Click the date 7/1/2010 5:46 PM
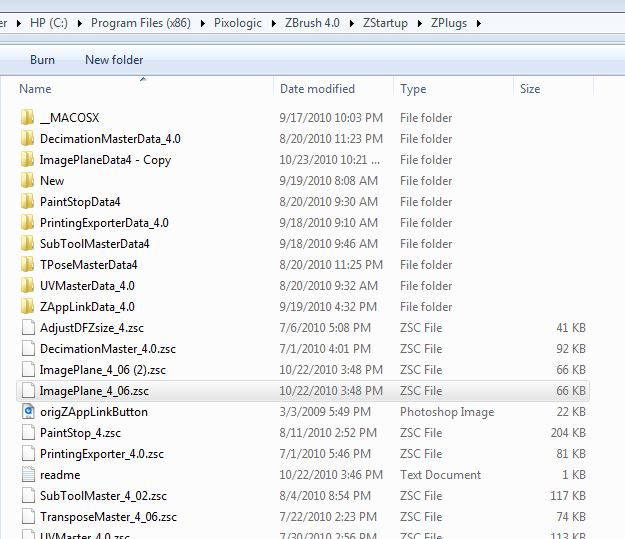Image resolution: width=625 pixels, height=539 pixels. (325, 454)
